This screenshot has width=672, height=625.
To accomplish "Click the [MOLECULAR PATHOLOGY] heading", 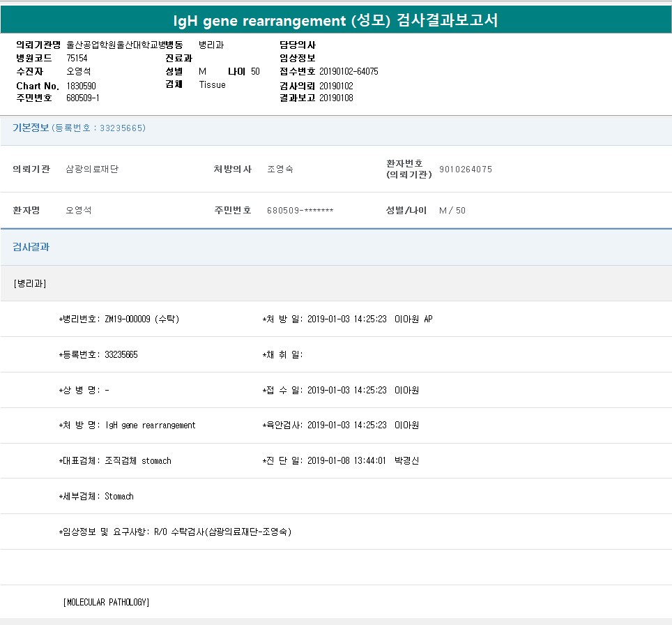I will (x=106, y=602).
